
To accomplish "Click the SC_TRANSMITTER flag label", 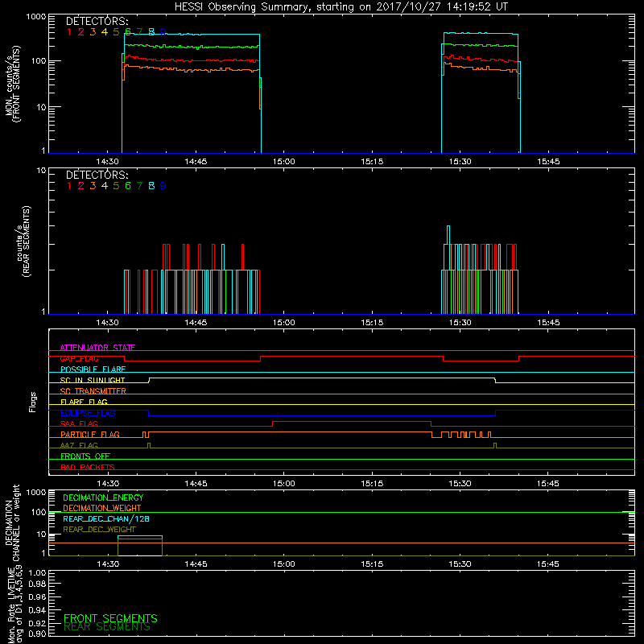I will 93,391.
